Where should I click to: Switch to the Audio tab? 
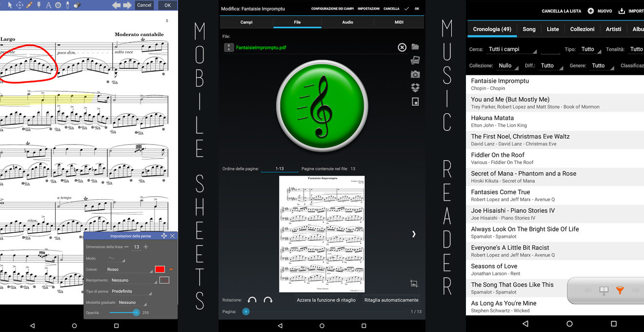(x=347, y=22)
